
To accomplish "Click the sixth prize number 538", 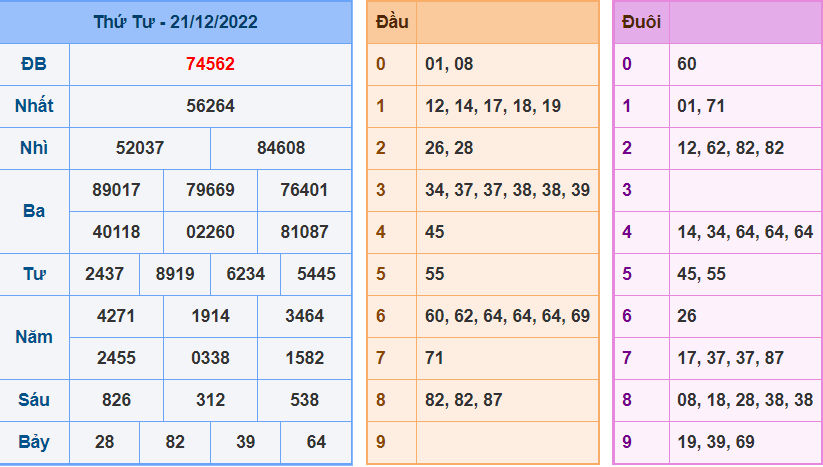I will click(304, 400).
